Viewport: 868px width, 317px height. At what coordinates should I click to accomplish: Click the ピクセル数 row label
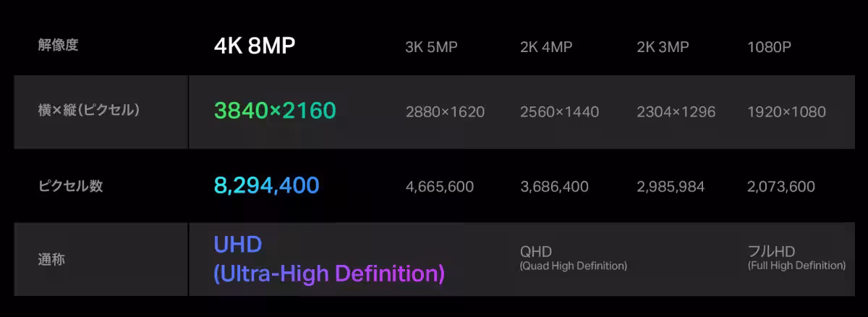click(70, 186)
